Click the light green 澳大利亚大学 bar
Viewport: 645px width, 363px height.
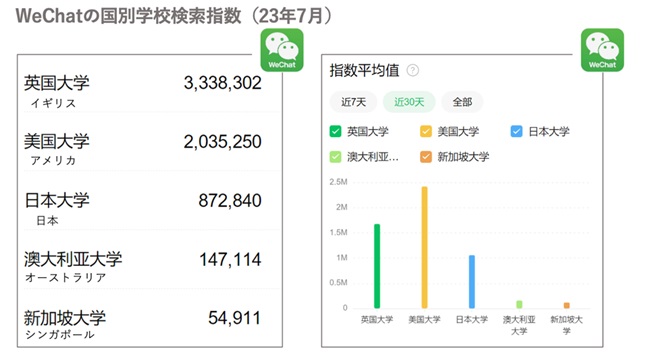click(x=519, y=305)
